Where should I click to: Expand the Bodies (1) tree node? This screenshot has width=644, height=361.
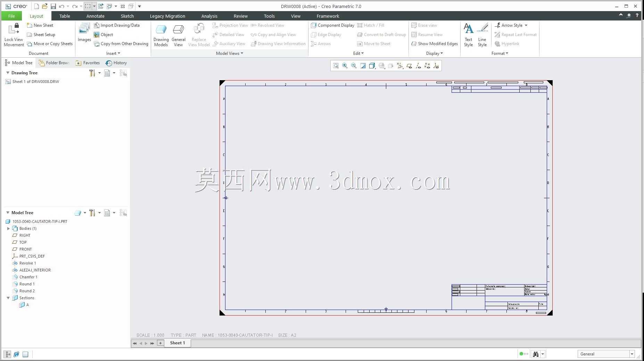click(x=8, y=228)
